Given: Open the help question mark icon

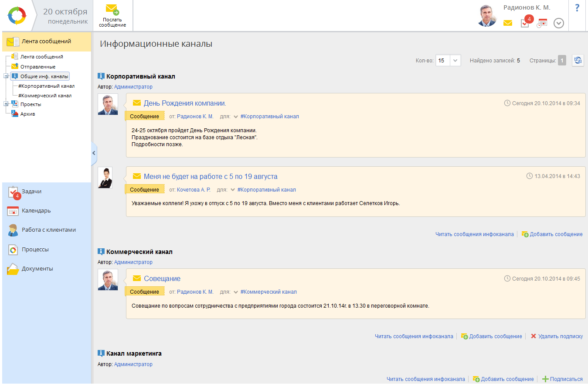Looking at the screenshot, I should coord(577,7).
